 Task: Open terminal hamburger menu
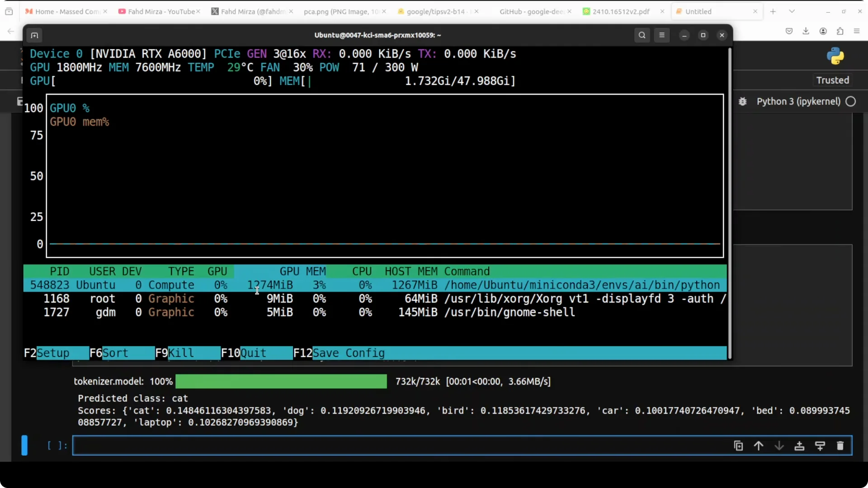[662, 35]
